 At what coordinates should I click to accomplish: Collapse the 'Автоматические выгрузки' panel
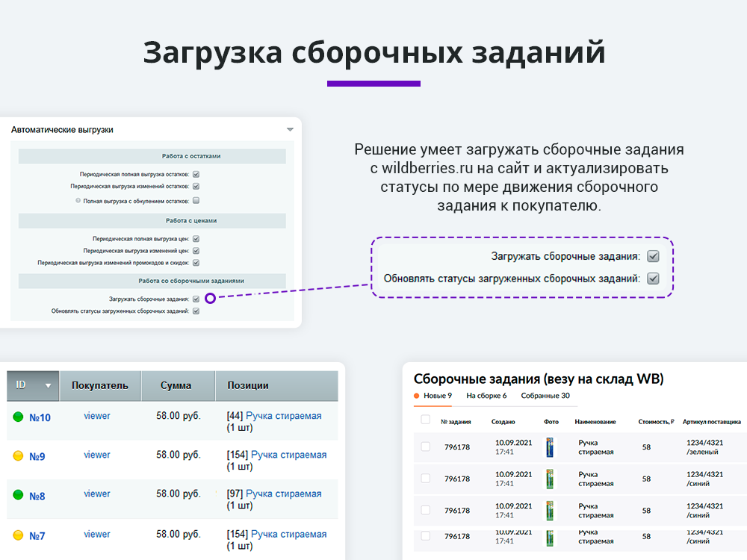288,128
